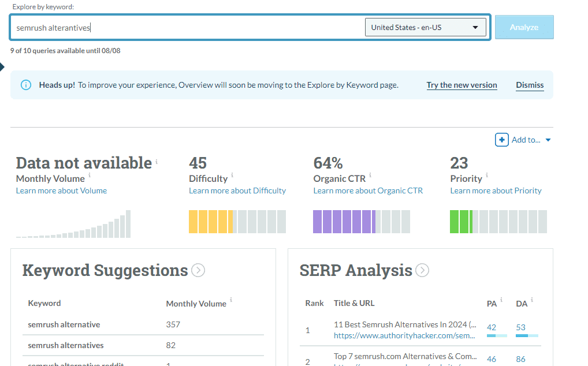Click the yellow Difficulty score bar
This screenshot has height=366, width=588.
point(237,222)
